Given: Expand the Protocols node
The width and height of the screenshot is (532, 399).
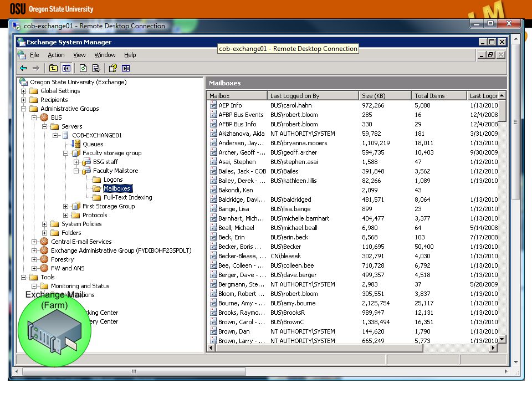Looking at the screenshot, I should tap(65, 215).
